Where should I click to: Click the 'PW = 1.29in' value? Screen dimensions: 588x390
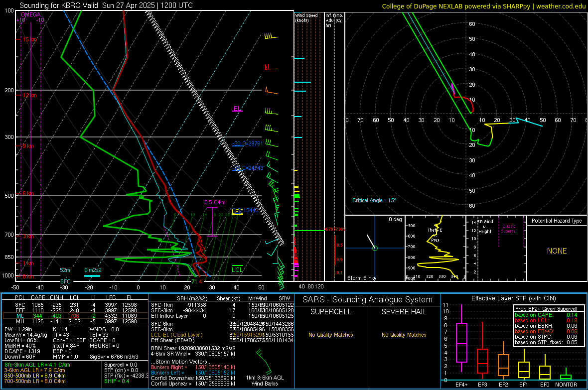(x=18, y=329)
